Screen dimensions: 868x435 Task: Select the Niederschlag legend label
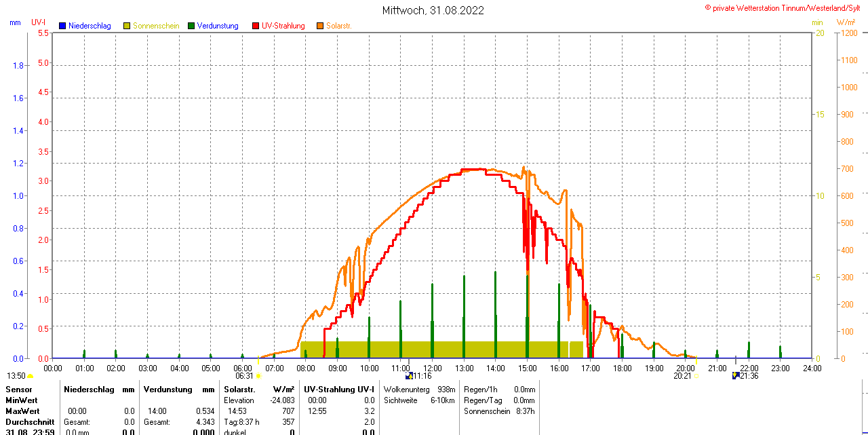coord(90,26)
